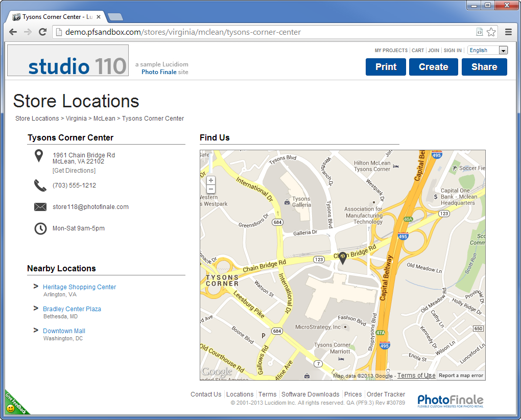521x420 pixels.
Task: Click the Share navigation button
Action: coord(484,67)
